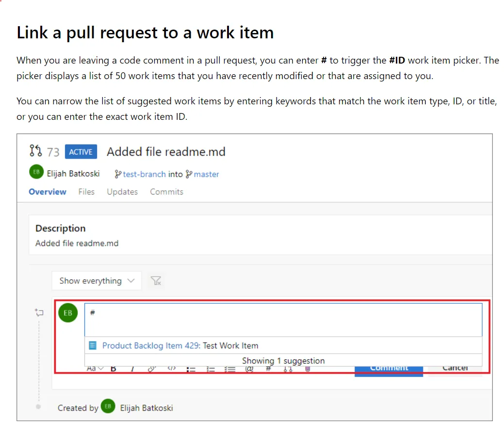The height and width of the screenshot is (426, 504).
Task: Click the branch icon before master
Action: pyautogui.click(x=189, y=174)
